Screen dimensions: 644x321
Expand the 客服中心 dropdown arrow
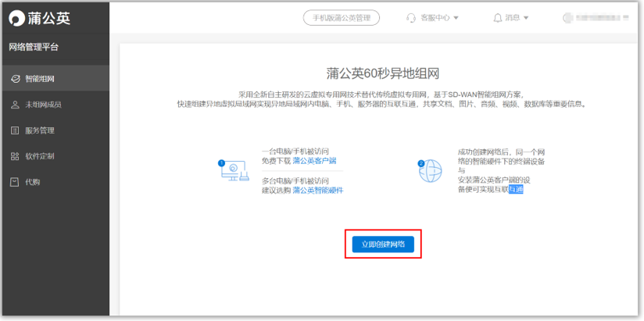(x=456, y=18)
